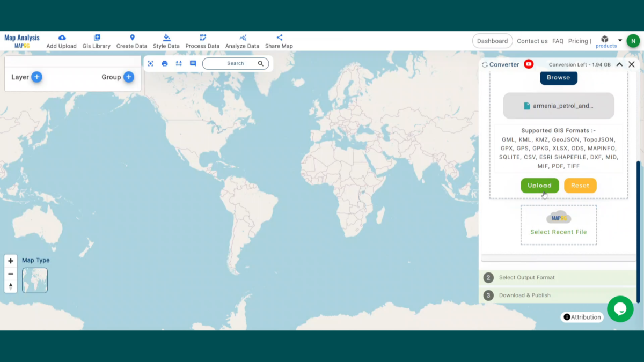Viewport: 644px width, 362px height.
Task: Open the Dashboard
Action: coord(492,41)
